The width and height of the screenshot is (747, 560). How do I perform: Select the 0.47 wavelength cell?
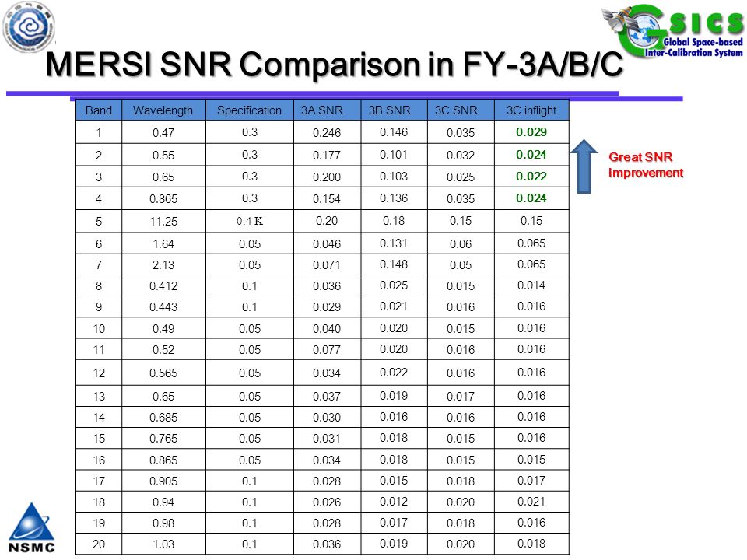[x=163, y=133]
